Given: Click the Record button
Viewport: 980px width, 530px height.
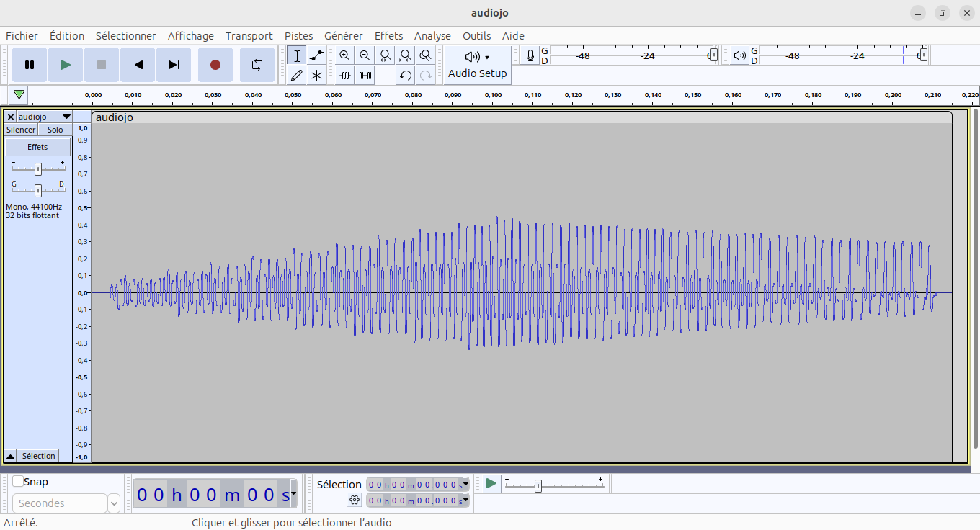Looking at the screenshot, I should (215, 65).
